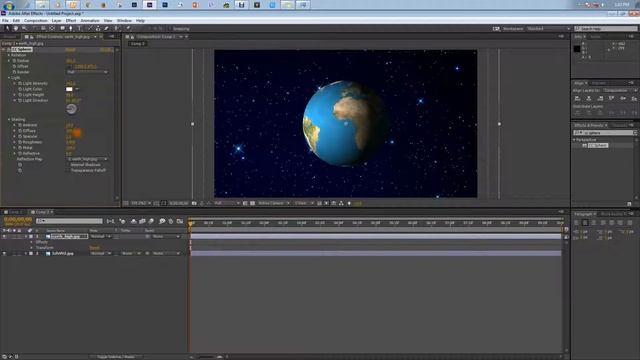Open the Effect menu

[71, 20]
